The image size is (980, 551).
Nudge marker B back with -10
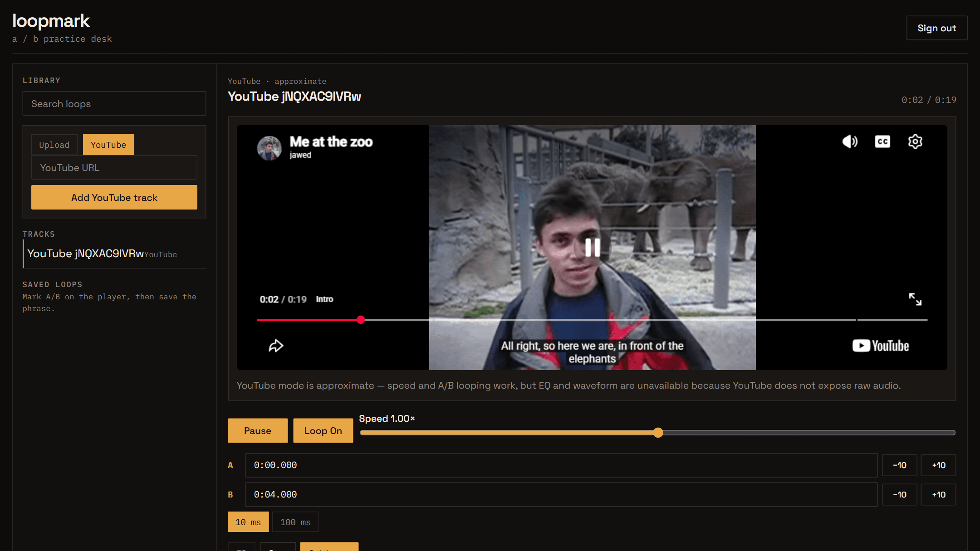point(900,495)
